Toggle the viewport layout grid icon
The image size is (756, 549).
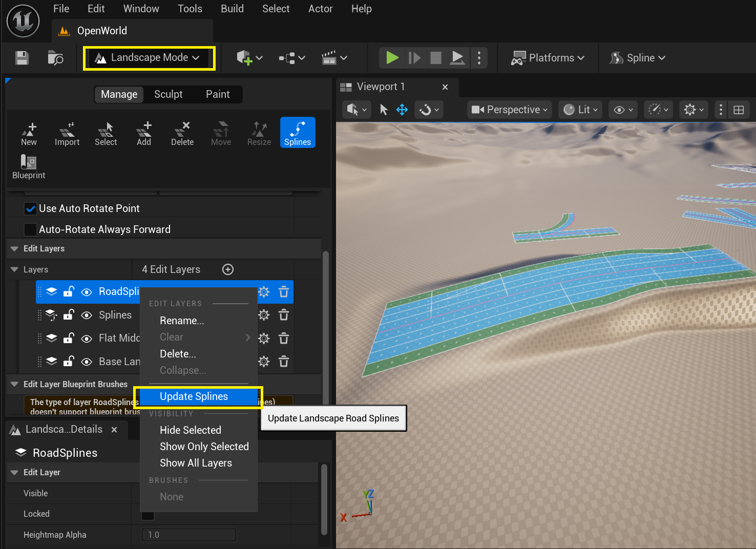[x=739, y=110]
